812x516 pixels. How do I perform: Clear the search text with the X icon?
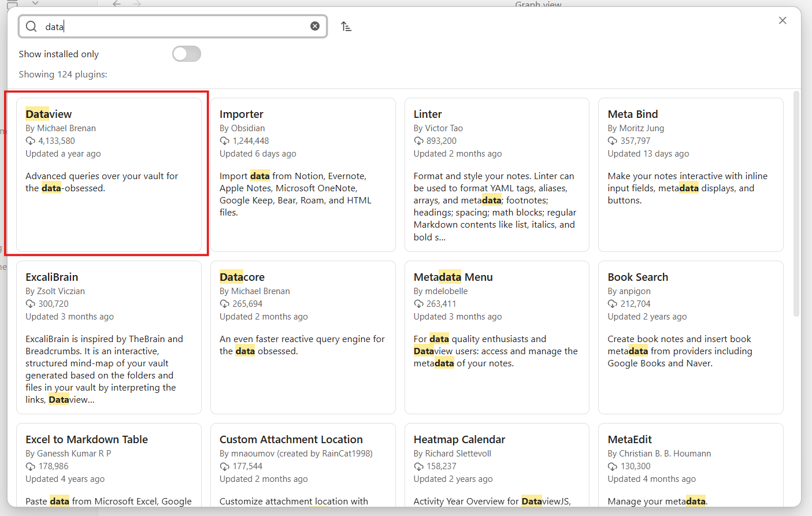coord(315,26)
